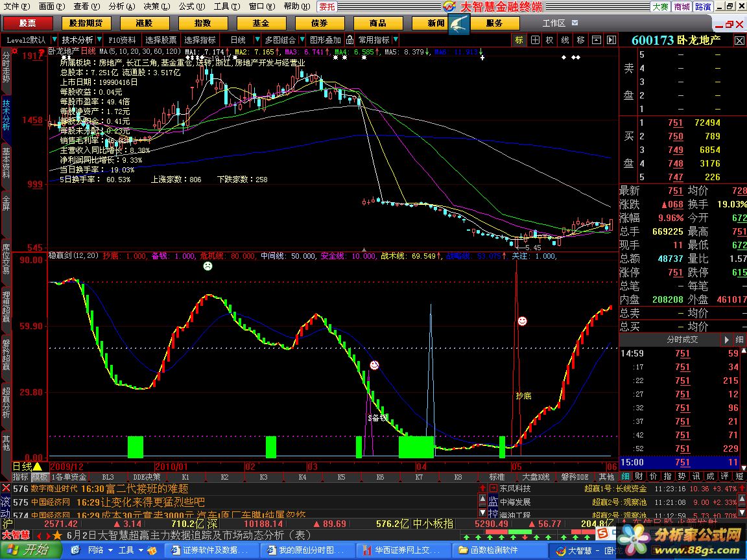Screen dimensions: 747x560
Task: Click the red 股票 button
Action: (27, 23)
